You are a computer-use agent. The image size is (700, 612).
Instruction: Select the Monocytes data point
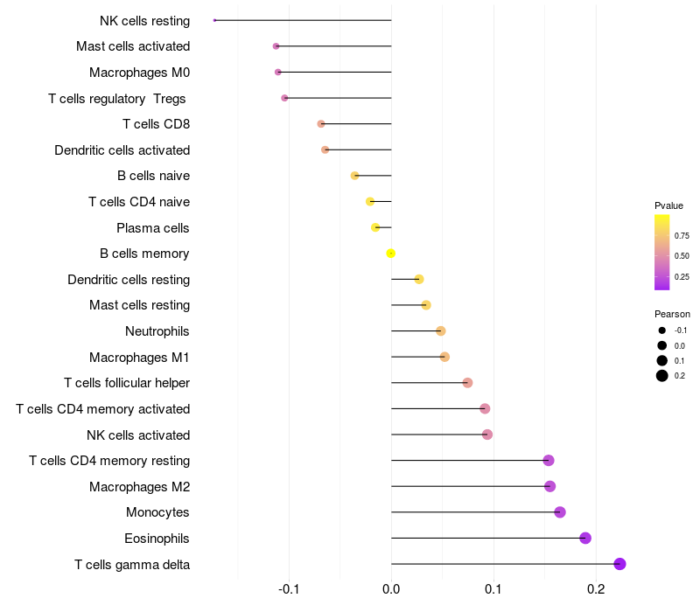560,512
